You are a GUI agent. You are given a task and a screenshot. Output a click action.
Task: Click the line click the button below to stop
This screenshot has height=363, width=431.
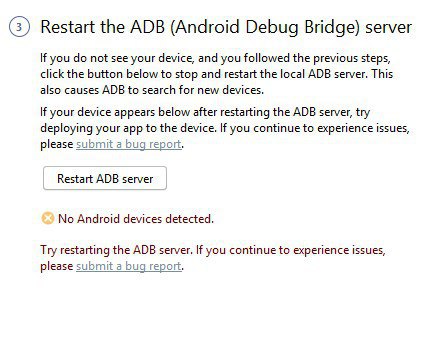click(x=217, y=74)
